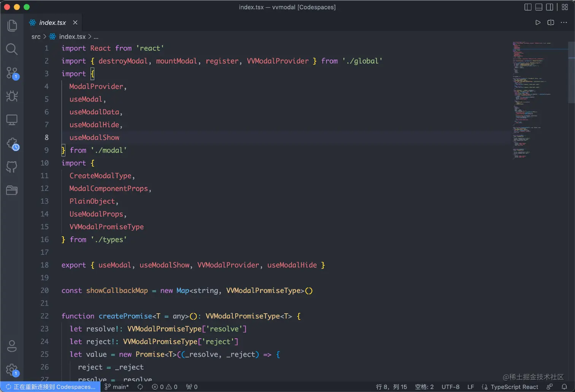Click line number 22 in the gutter
This screenshot has width=575, height=392.
pos(44,316)
